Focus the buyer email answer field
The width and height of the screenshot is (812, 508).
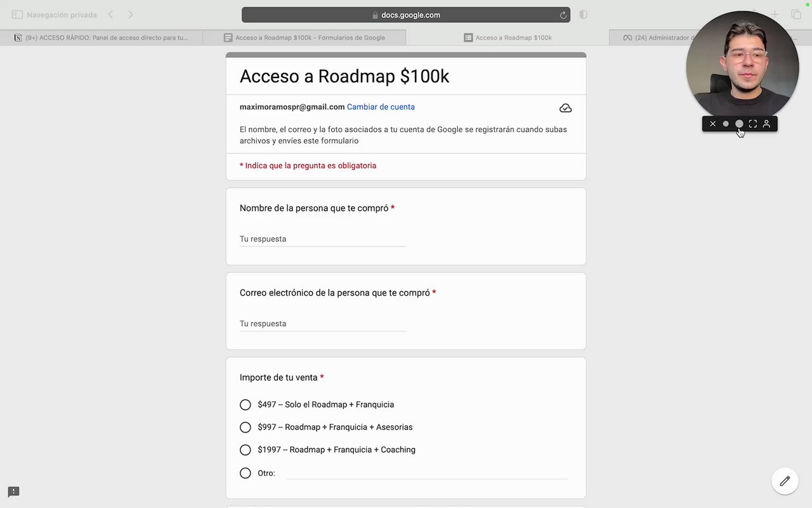coord(322,324)
